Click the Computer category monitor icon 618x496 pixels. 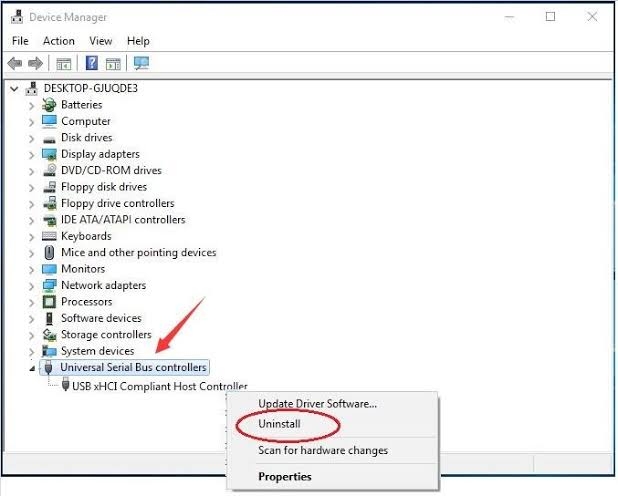tap(49, 121)
